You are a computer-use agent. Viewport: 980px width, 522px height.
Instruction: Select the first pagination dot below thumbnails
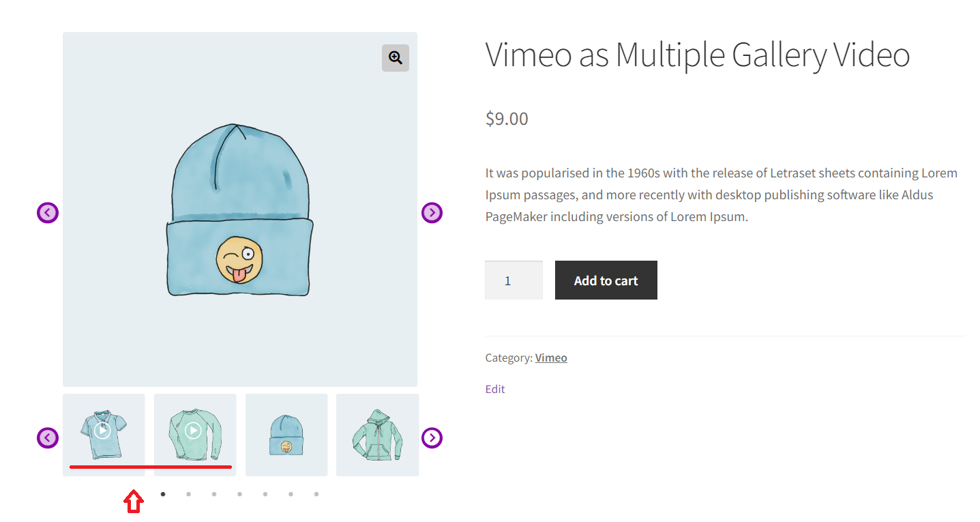pos(163,493)
